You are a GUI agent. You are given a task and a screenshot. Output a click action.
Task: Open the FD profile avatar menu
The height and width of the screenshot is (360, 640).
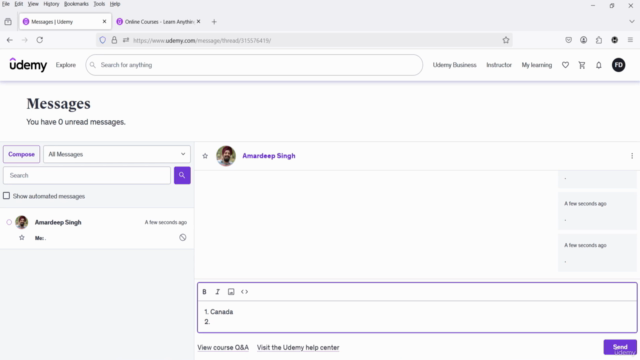(x=618, y=65)
